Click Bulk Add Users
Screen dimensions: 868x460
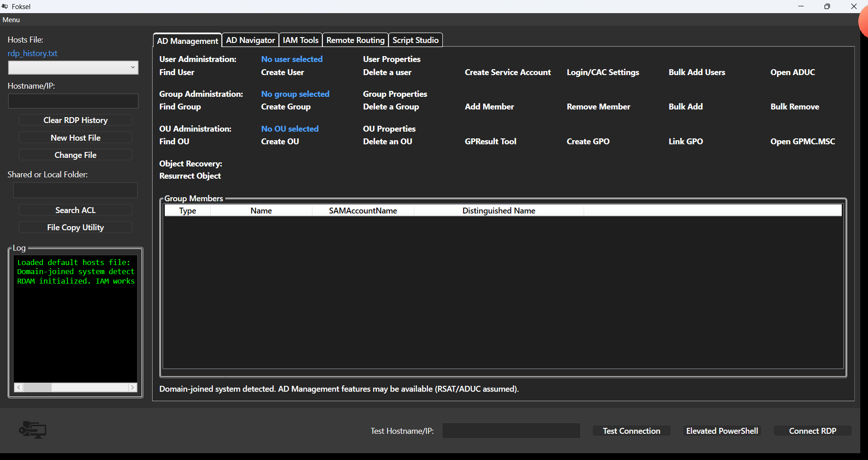tap(697, 72)
